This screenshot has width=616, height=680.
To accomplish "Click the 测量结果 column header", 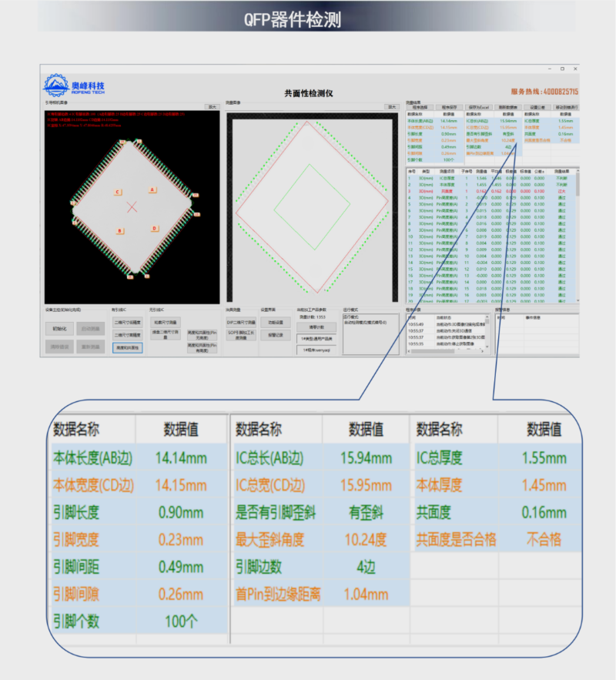I will 561,171.
